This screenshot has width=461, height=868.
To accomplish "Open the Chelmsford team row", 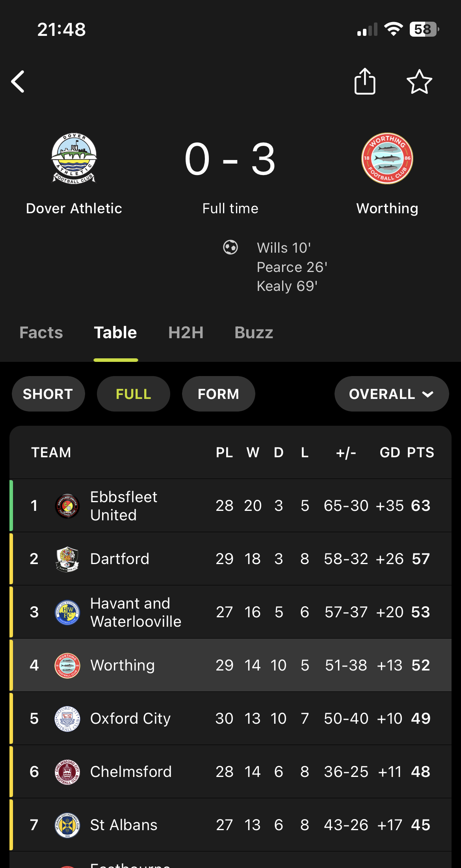I will (x=230, y=772).
